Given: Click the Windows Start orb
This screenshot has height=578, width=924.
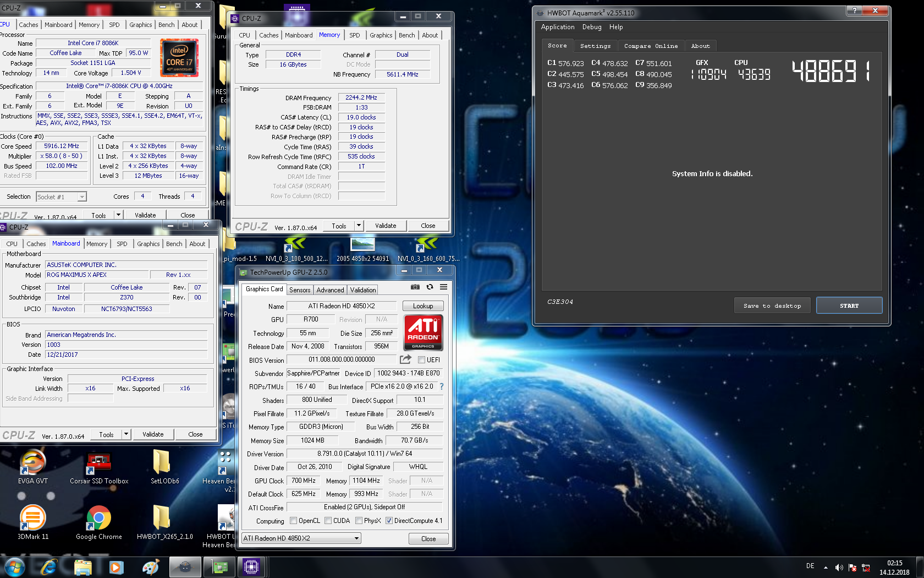Looking at the screenshot, I should pos(14,567).
